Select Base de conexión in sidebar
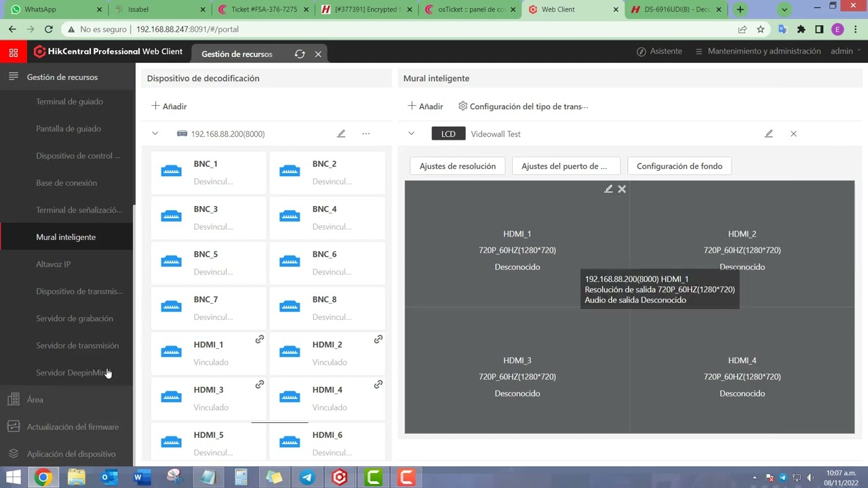Image resolution: width=868 pixels, height=488 pixels. point(66,183)
